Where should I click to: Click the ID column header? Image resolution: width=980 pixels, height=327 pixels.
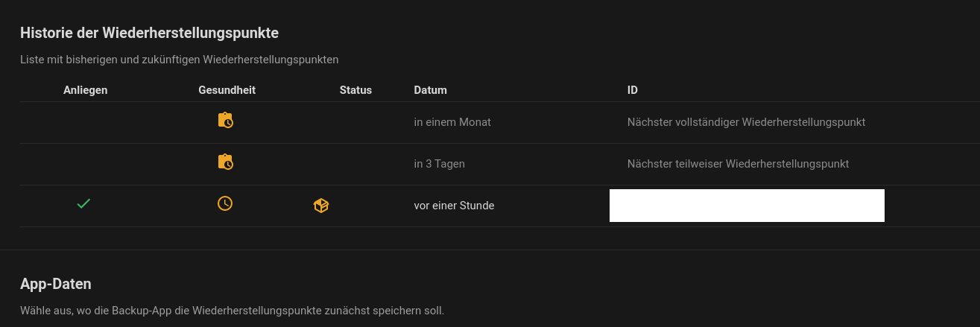coord(633,90)
